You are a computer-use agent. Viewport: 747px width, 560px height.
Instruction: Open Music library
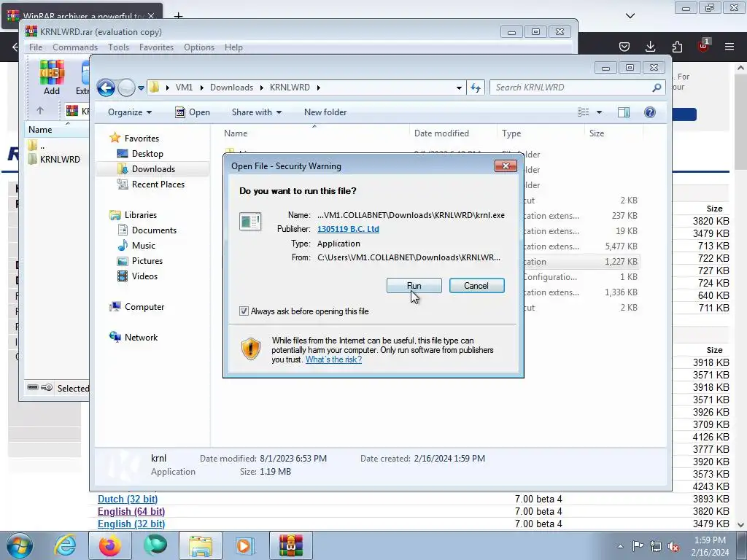[x=144, y=245]
